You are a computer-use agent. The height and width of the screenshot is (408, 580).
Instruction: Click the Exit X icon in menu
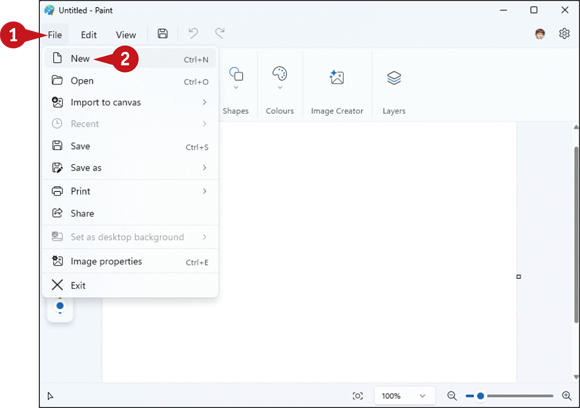57,285
